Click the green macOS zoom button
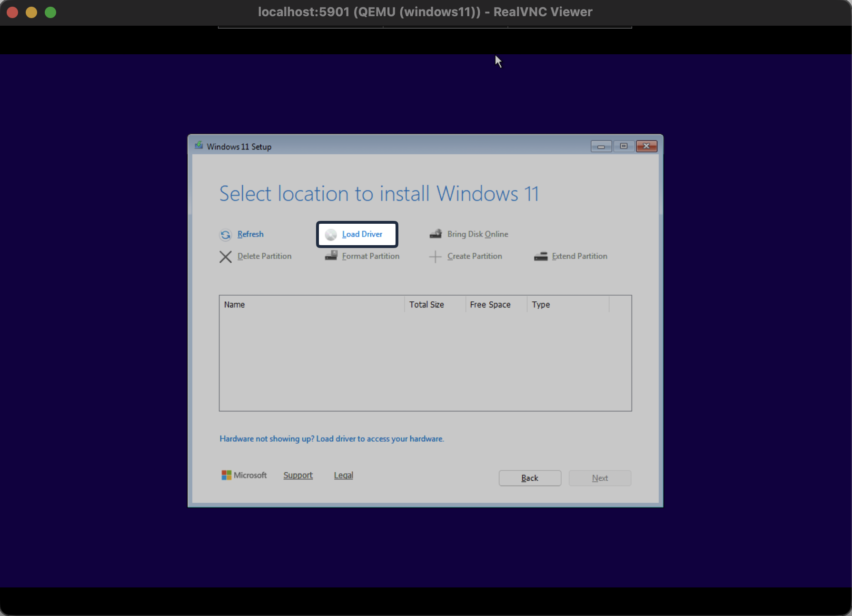Image resolution: width=852 pixels, height=616 pixels. tap(50, 12)
